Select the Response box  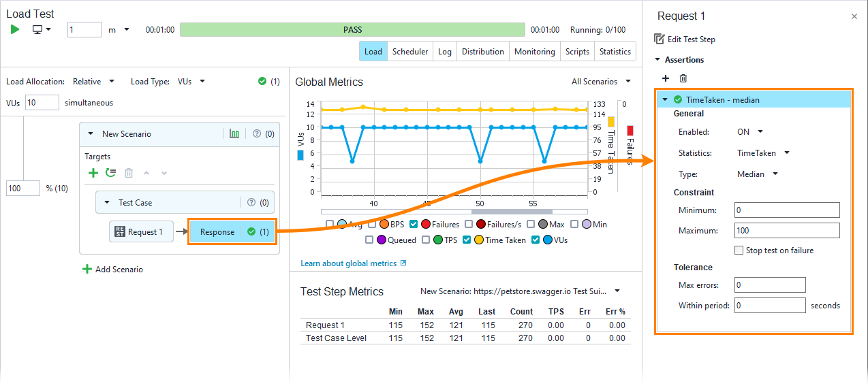click(x=231, y=232)
